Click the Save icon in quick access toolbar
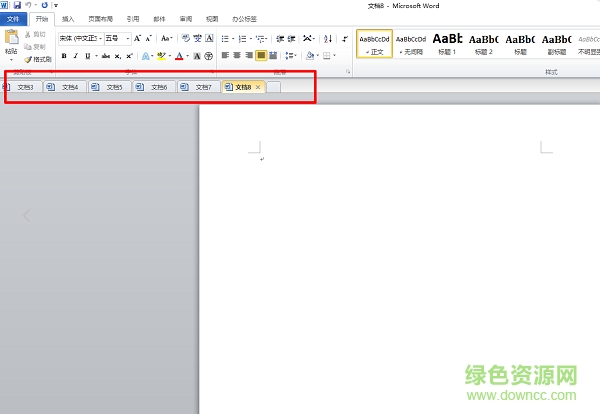This screenshot has width=600, height=414. (17, 5)
